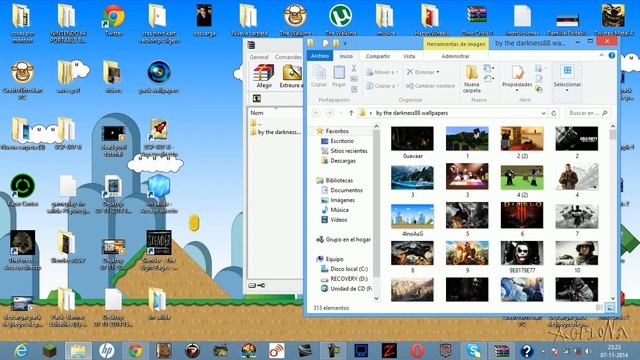640x360 pixels.
Task: Collapse the ribbon using the chevron
Action: point(602,56)
